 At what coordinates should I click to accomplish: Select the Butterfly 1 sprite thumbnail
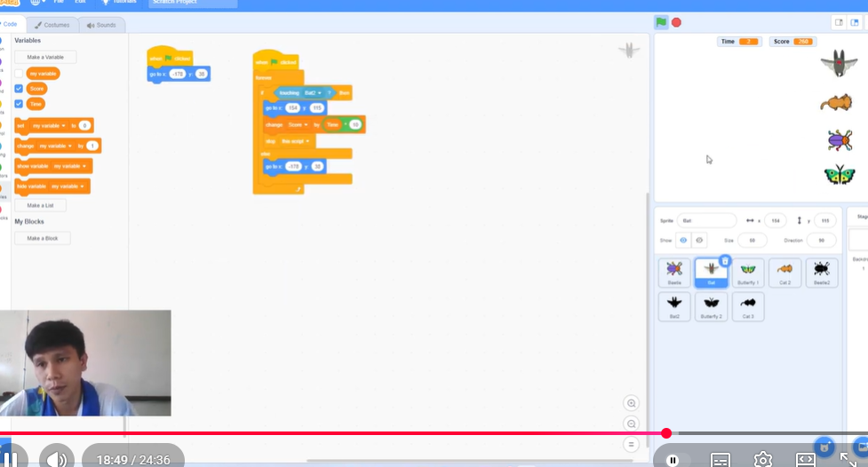[748, 273]
